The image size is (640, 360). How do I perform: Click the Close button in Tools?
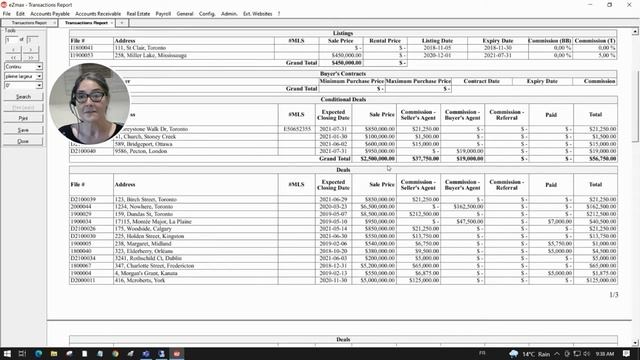tap(23, 141)
